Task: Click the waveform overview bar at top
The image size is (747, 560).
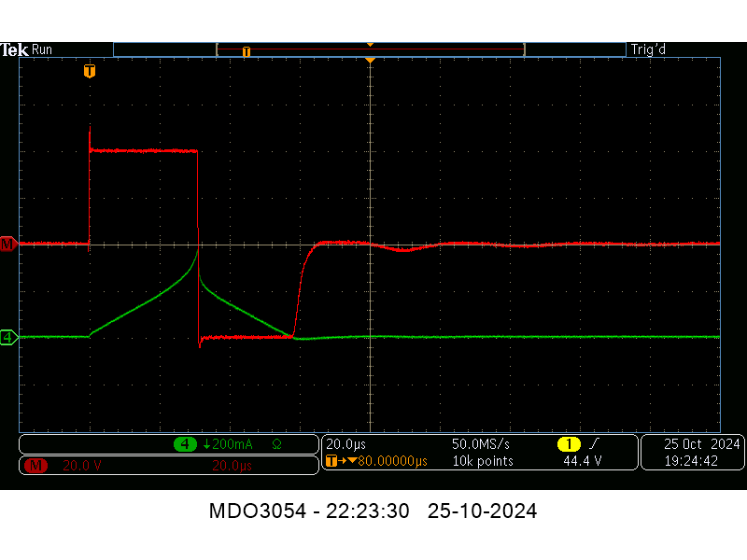Action: (370, 49)
